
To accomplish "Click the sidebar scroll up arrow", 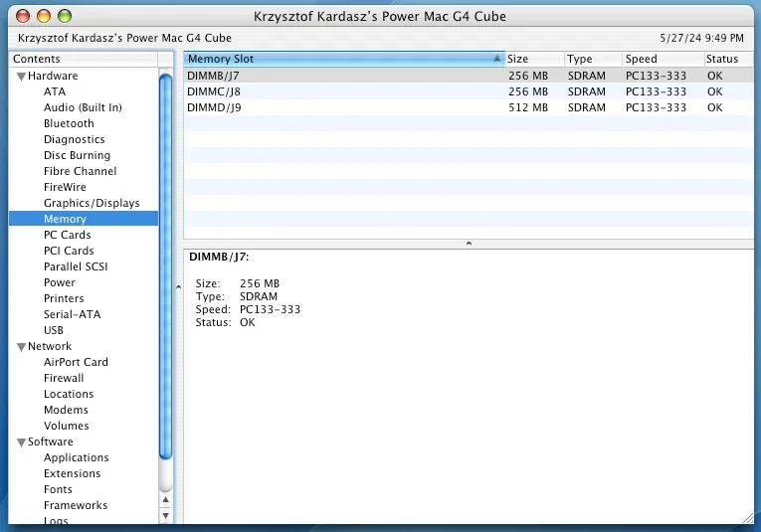I will click(x=165, y=499).
